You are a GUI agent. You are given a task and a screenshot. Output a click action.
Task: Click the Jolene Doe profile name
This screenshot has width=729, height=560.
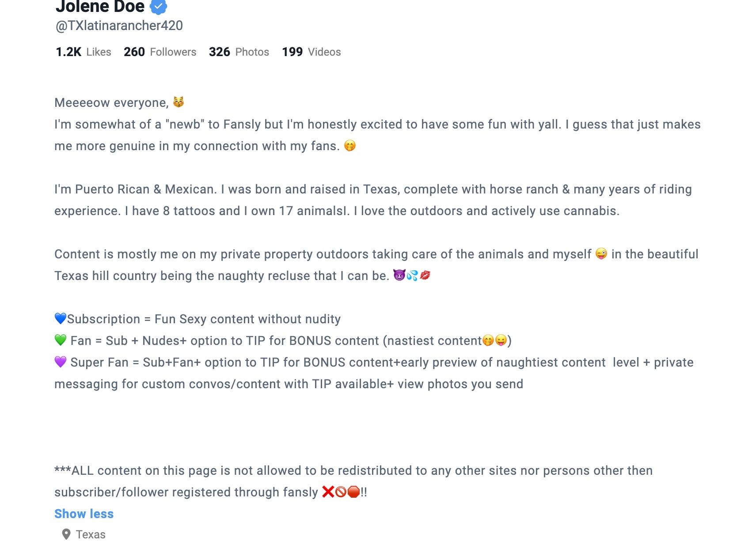[x=100, y=6]
